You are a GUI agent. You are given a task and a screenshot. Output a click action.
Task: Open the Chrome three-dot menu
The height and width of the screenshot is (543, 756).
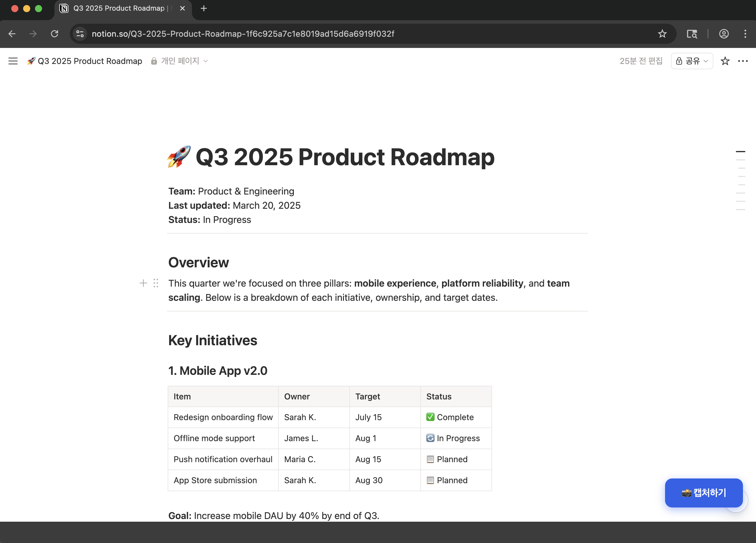(745, 34)
